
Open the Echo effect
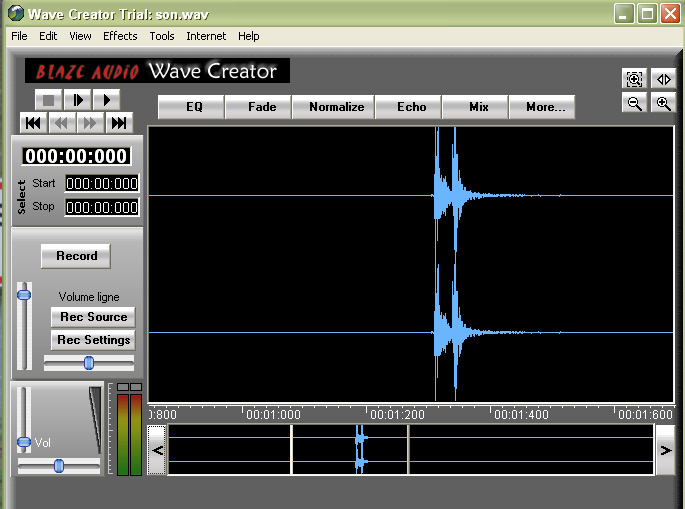coord(408,107)
